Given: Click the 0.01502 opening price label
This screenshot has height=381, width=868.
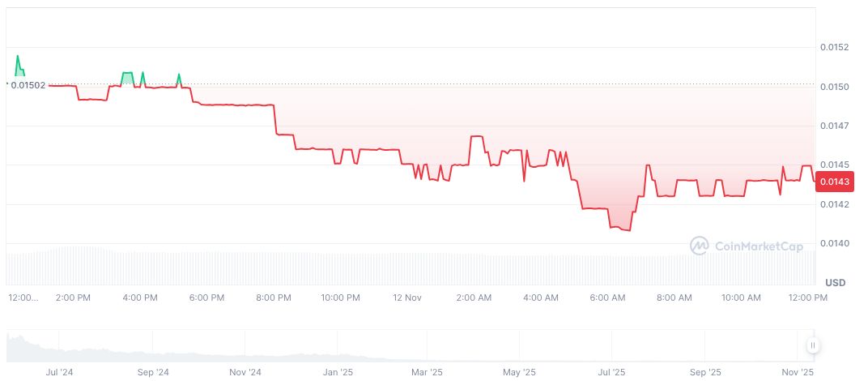Looking at the screenshot, I should click(28, 84).
